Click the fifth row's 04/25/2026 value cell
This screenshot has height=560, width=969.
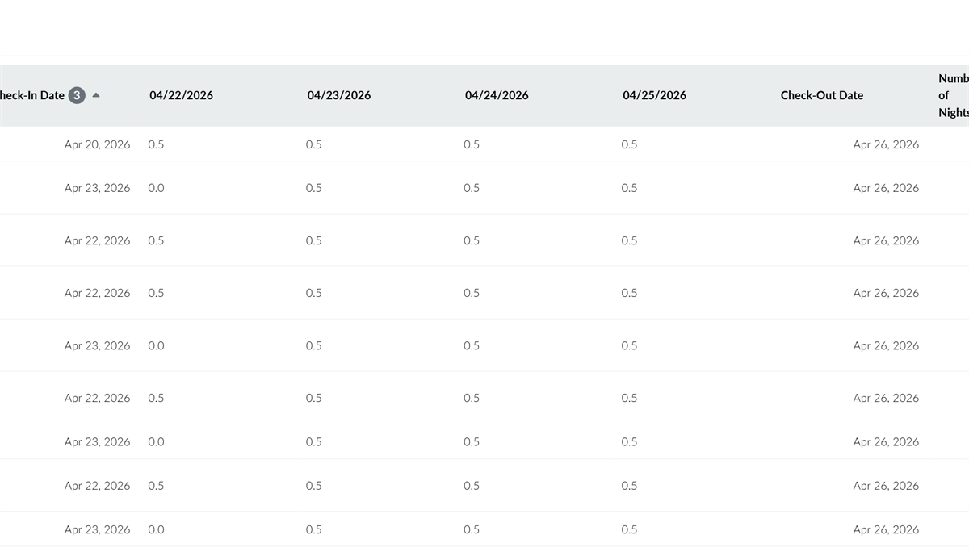[x=629, y=345]
